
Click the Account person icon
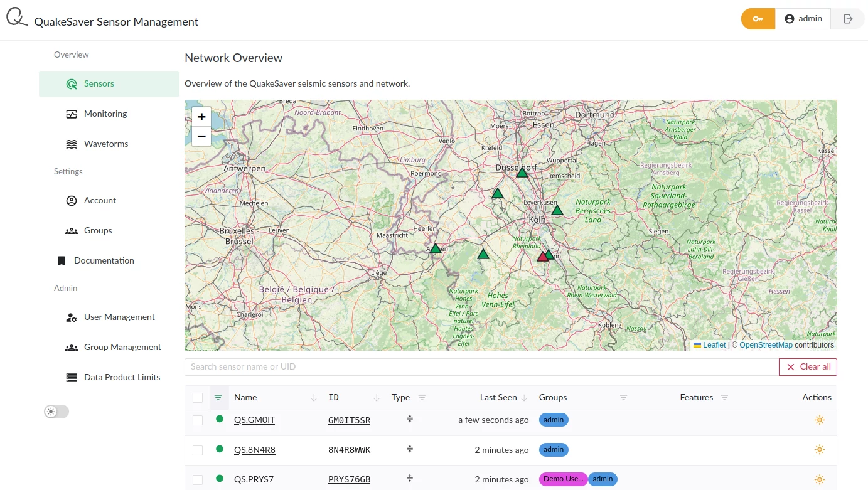[x=72, y=201]
